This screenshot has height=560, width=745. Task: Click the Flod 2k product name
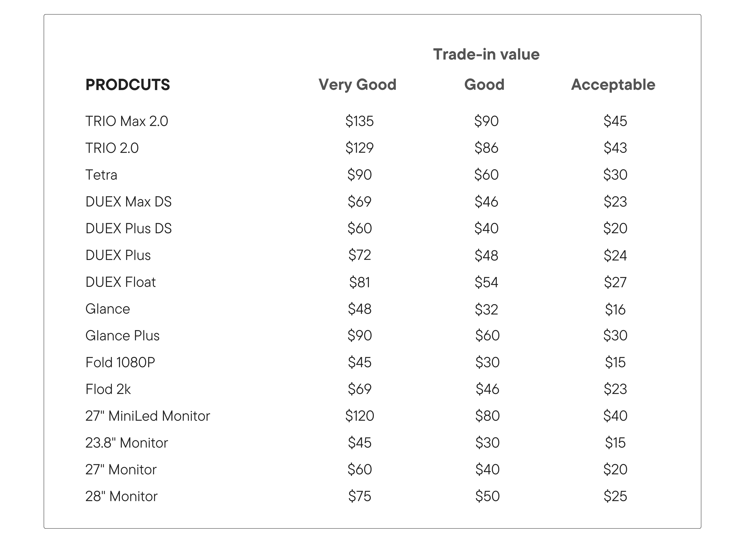pyautogui.click(x=108, y=389)
